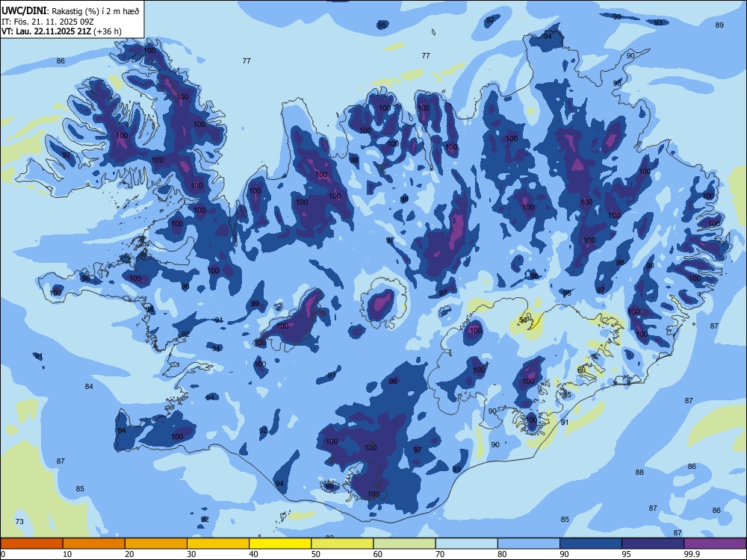Click the legend tick label '99.9'
Screen dimensions: 747x560
(x=692, y=554)
